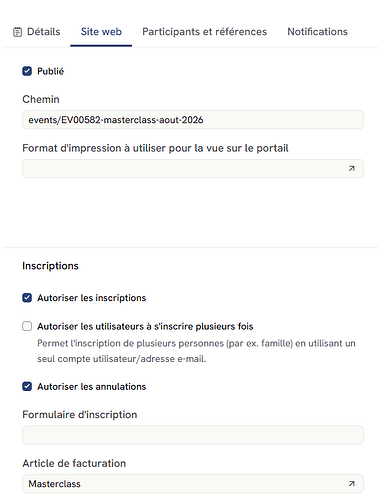Focus the Formulaire d'inscription field
378x500 pixels.
tap(193, 435)
